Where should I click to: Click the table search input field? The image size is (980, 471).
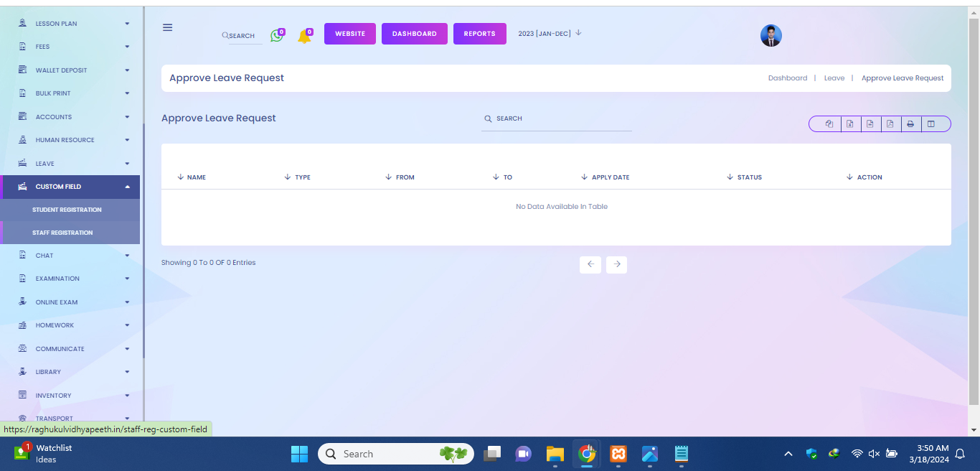point(560,118)
